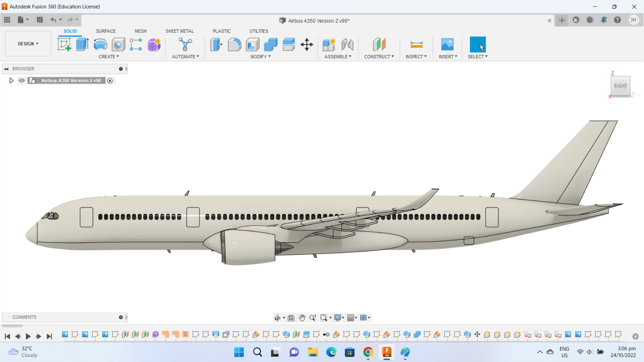Open the DESIGN workspace dropdown

click(x=28, y=44)
